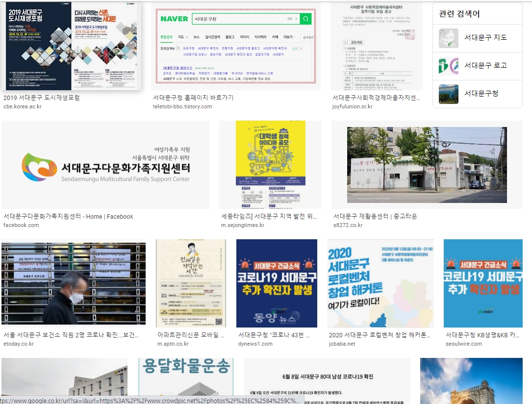
Task: Open the 6월 8일 80대 남성 확진 image
Action: pyautogui.click(x=327, y=380)
